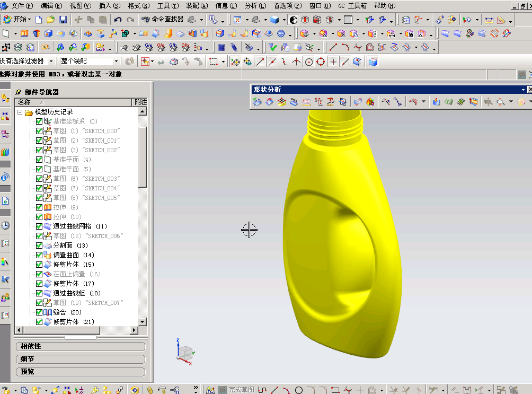Click the New file icon
The width and height of the screenshot is (532, 394).
coord(39,20)
